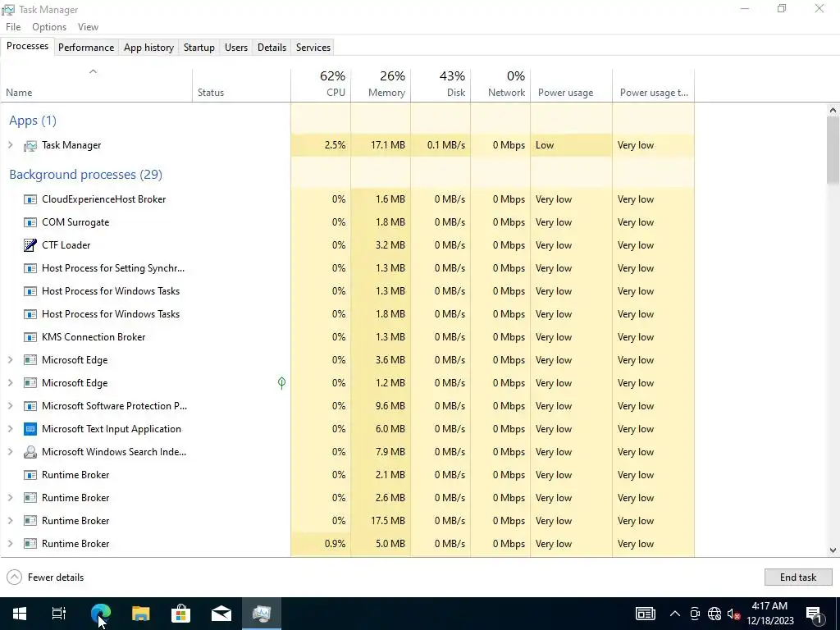The image size is (840, 630).
Task: Click the green leaf status icon for Microsoft Edge
Action: [282, 382]
